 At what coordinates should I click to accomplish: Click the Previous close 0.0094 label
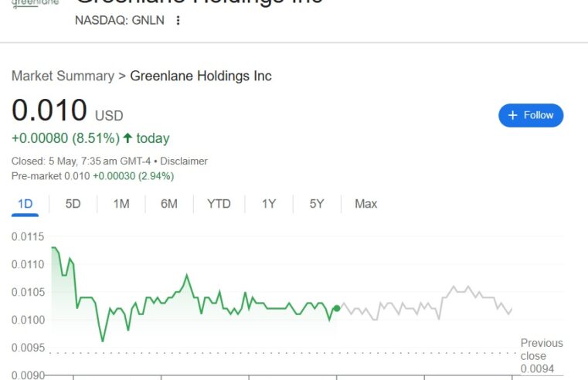pyautogui.click(x=542, y=355)
